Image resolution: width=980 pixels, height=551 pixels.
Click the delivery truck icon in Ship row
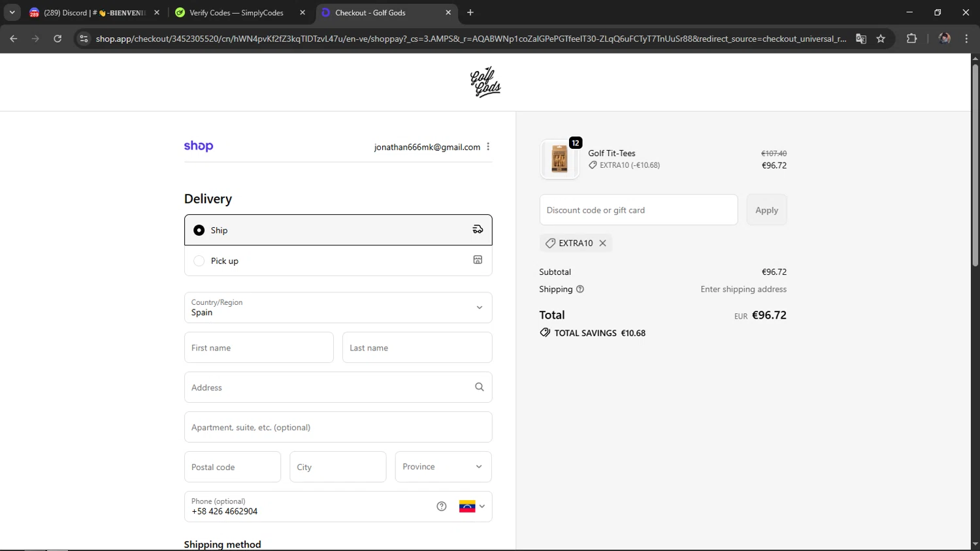click(x=478, y=229)
